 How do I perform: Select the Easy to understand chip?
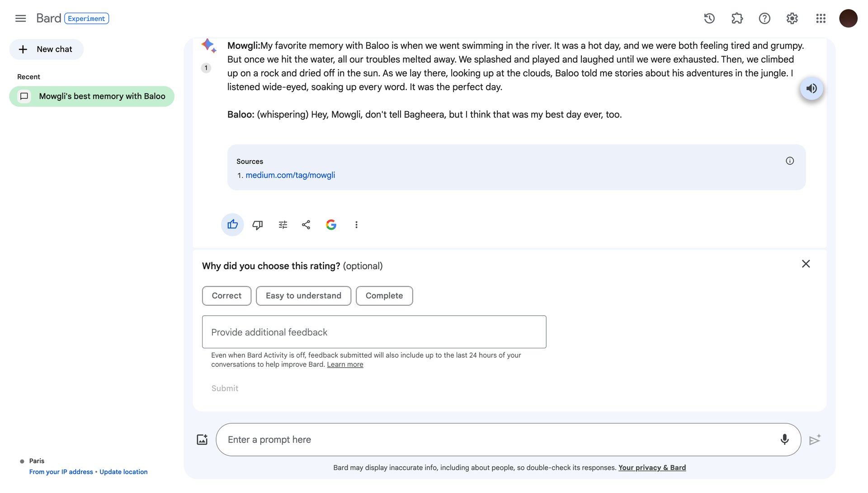coord(303,296)
